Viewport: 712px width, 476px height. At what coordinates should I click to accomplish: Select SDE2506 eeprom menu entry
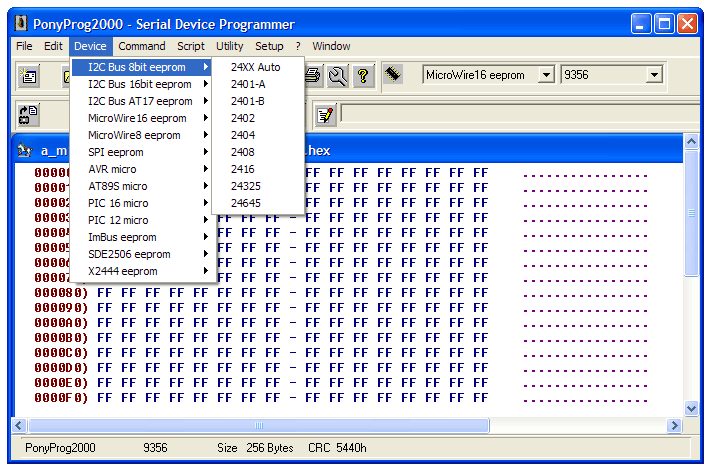tap(143, 254)
